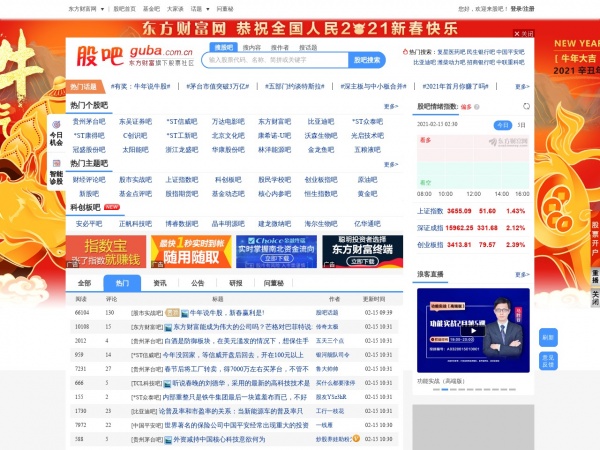Screen dimensions: 600x450
Task: Click the 登录/注册 link
Action: (x=522, y=9)
